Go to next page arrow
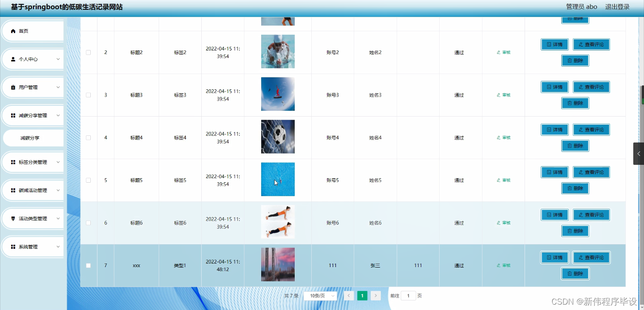 click(x=376, y=296)
